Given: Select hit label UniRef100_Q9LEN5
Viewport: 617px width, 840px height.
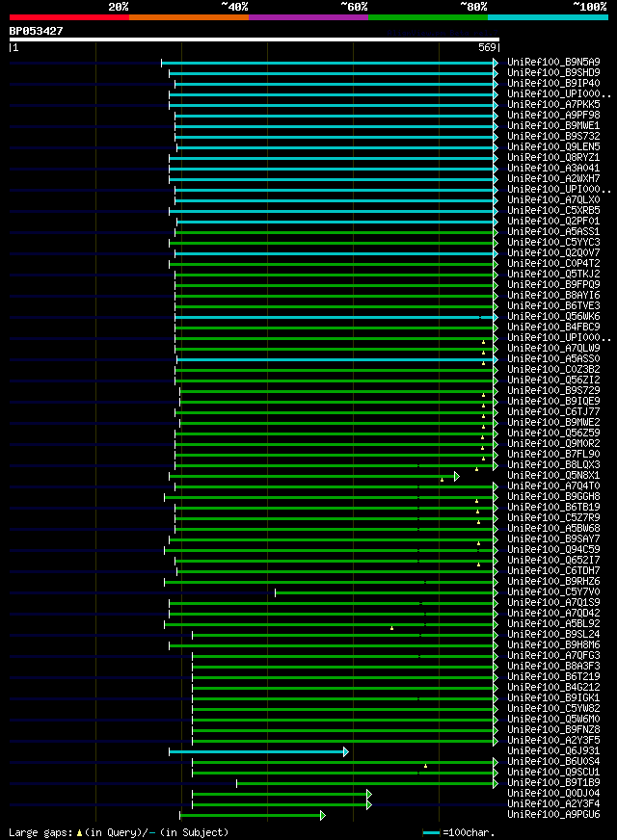Looking at the screenshot, I should 553,146.
